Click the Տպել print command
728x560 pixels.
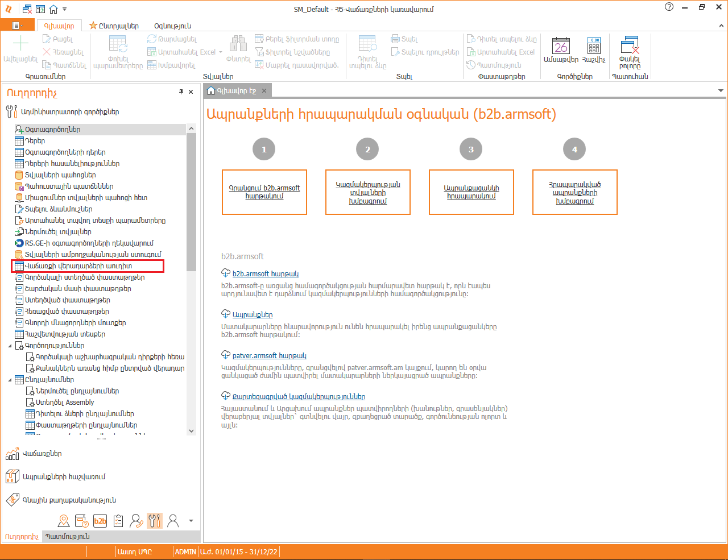[404, 39]
